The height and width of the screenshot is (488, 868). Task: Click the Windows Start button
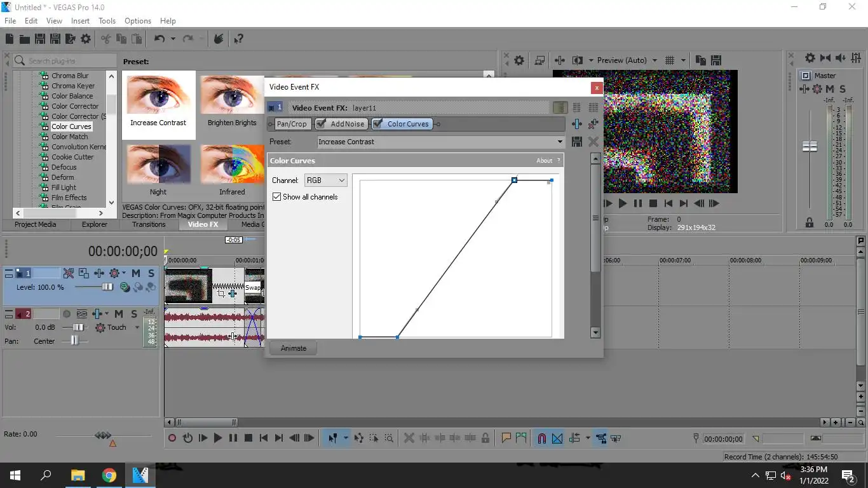15,475
